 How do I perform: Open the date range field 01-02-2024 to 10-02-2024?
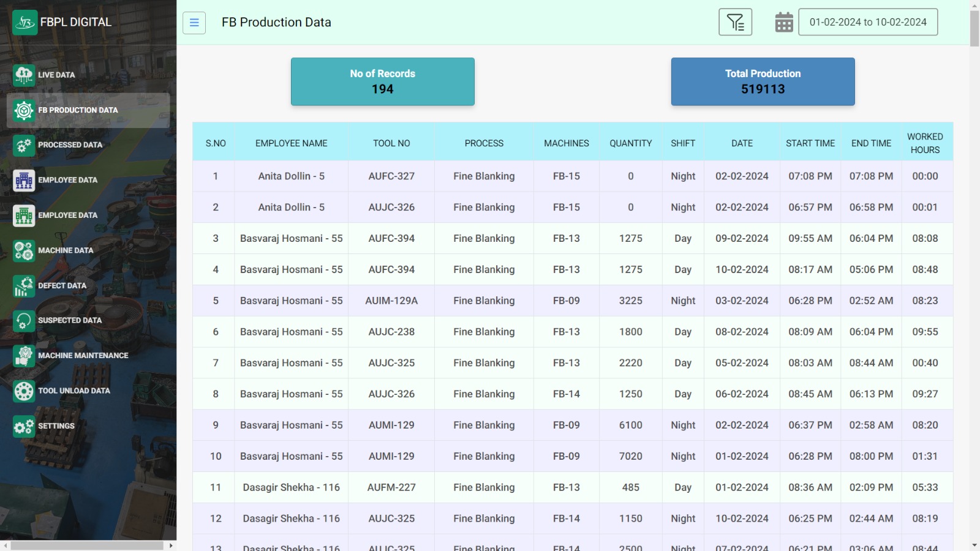coord(868,22)
